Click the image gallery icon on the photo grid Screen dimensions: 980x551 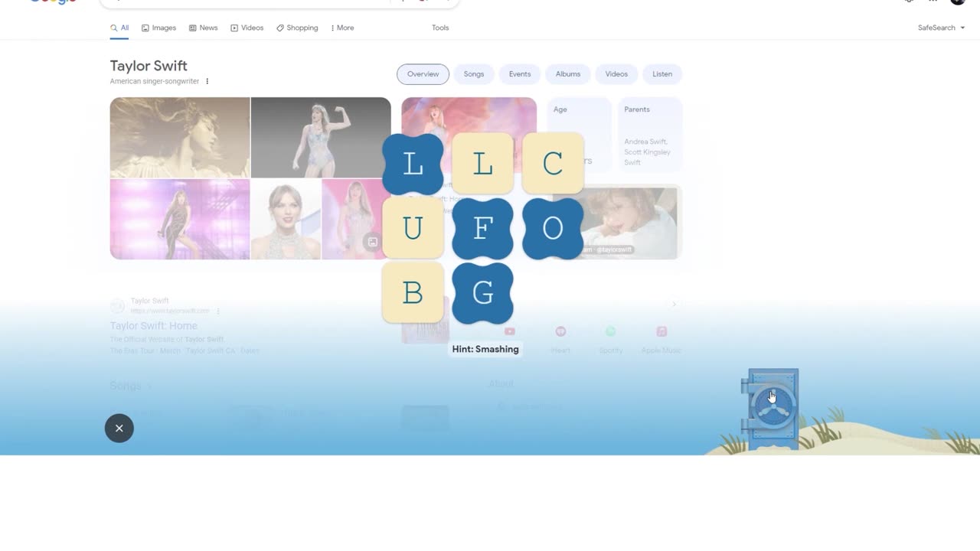click(372, 242)
